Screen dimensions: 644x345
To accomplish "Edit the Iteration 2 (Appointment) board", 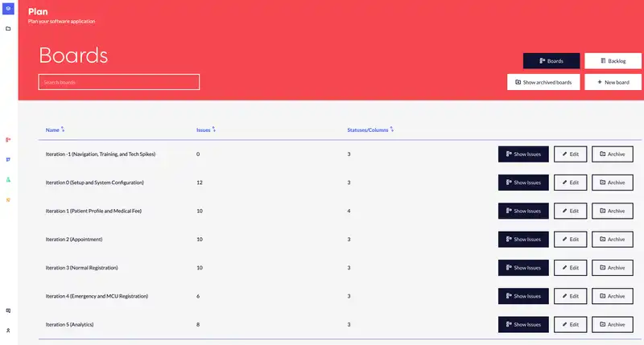I will [x=571, y=240].
